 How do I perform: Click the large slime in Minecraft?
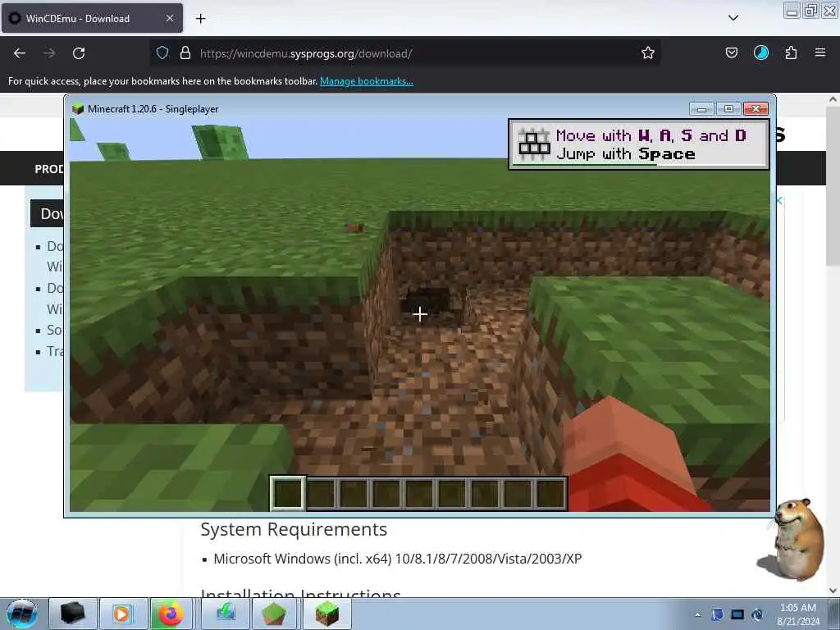[x=220, y=143]
